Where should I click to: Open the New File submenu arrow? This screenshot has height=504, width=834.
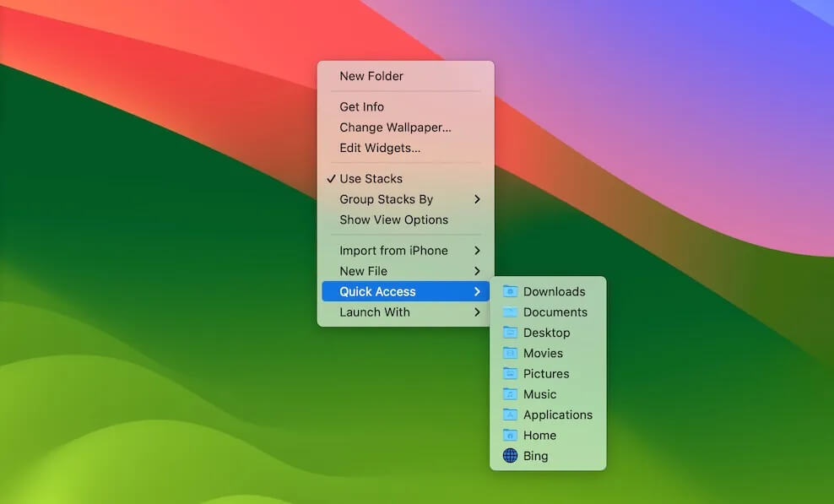[x=478, y=271]
